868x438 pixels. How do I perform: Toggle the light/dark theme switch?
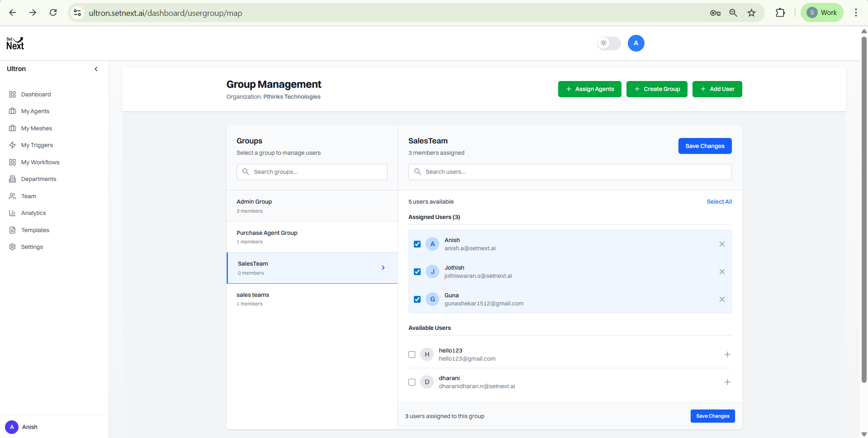coord(609,43)
